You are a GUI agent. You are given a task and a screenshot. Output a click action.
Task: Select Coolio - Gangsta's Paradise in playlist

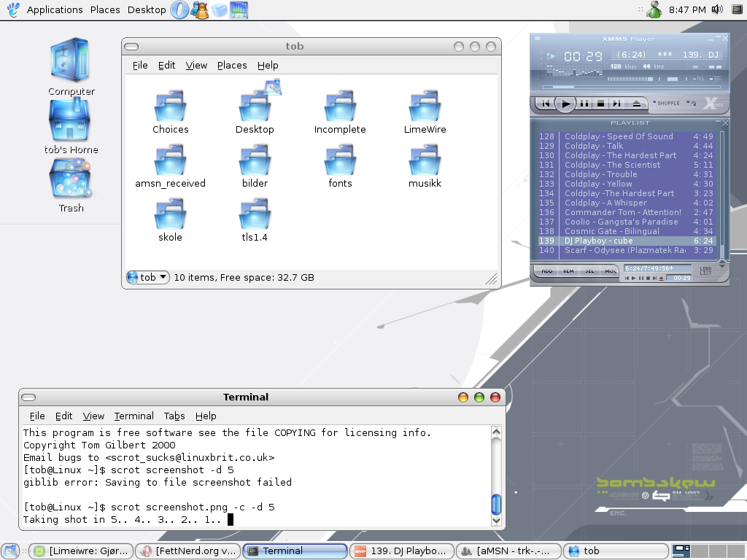627,222
